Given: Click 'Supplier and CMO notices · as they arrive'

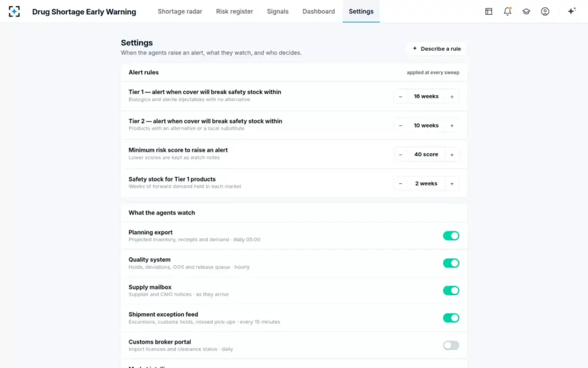Looking at the screenshot, I should pos(178,294).
